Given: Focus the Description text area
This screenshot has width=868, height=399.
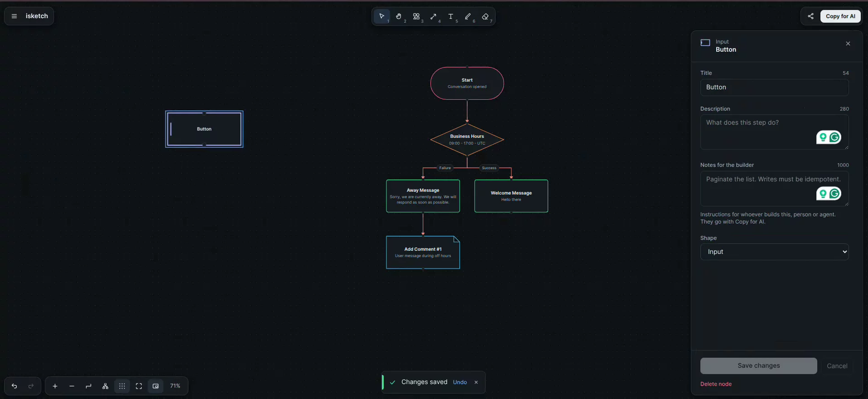Looking at the screenshot, I should click(774, 132).
